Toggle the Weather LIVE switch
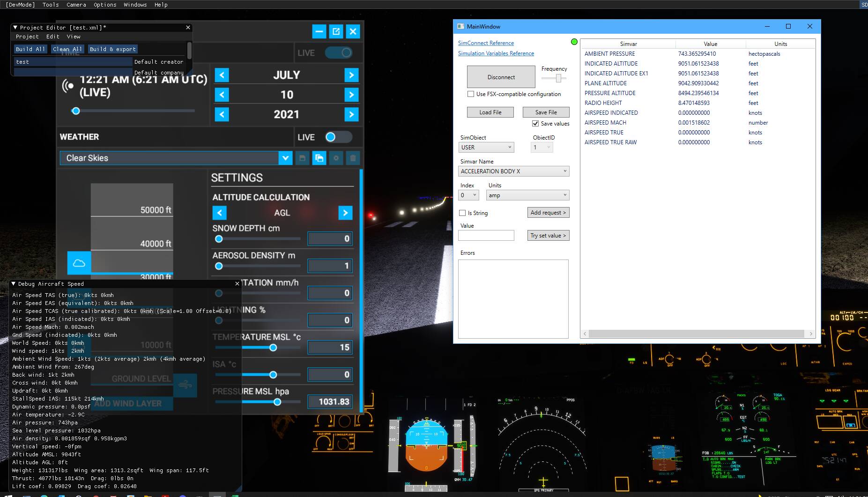868x497 pixels. coord(339,137)
